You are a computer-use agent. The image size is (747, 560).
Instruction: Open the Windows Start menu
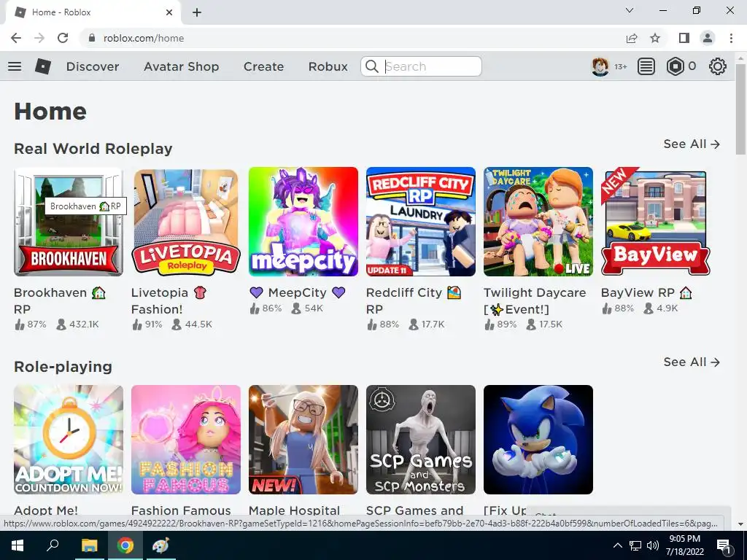tap(18, 545)
